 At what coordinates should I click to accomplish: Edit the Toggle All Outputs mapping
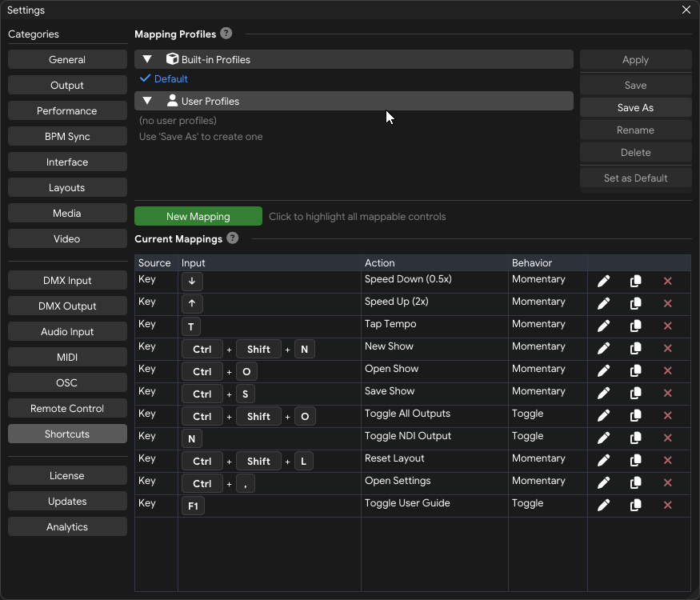(x=603, y=416)
